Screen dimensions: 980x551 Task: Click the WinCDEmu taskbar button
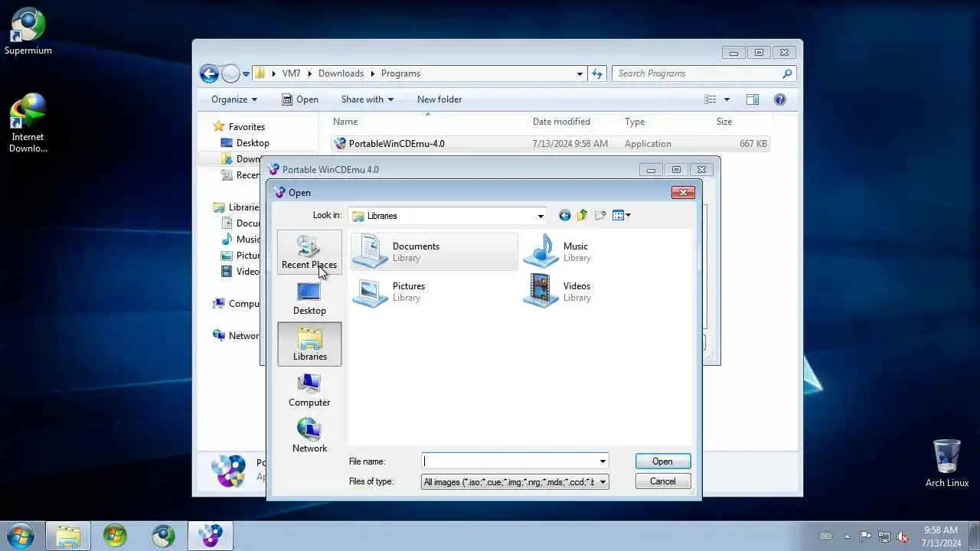click(x=210, y=536)
